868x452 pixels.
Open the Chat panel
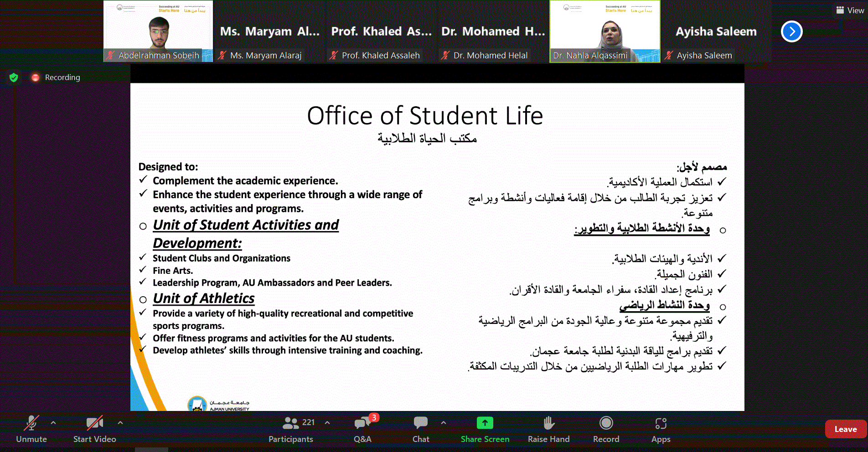click(x=420, y=424)
